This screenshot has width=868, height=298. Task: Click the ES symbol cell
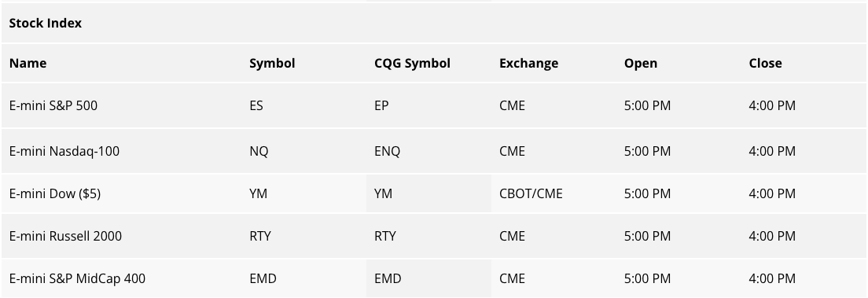click(256, 105)
